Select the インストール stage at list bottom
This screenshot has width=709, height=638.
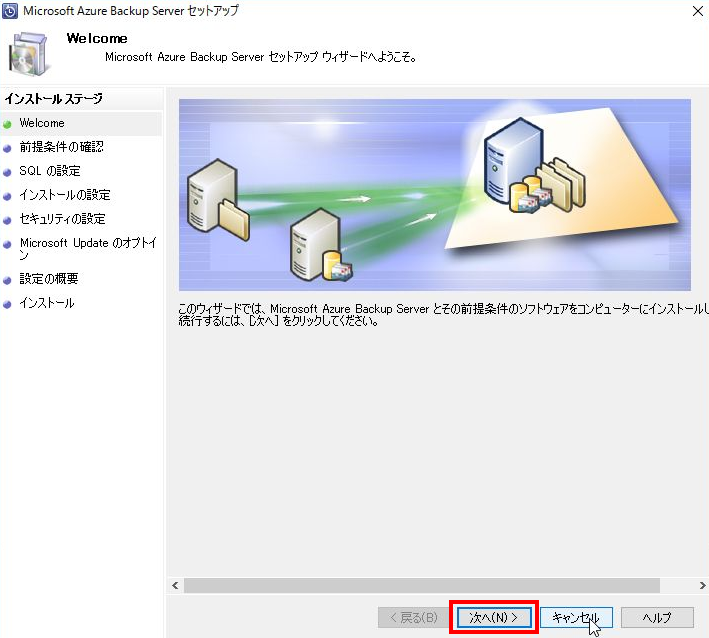pyautogui.click(x=47, y=303)
